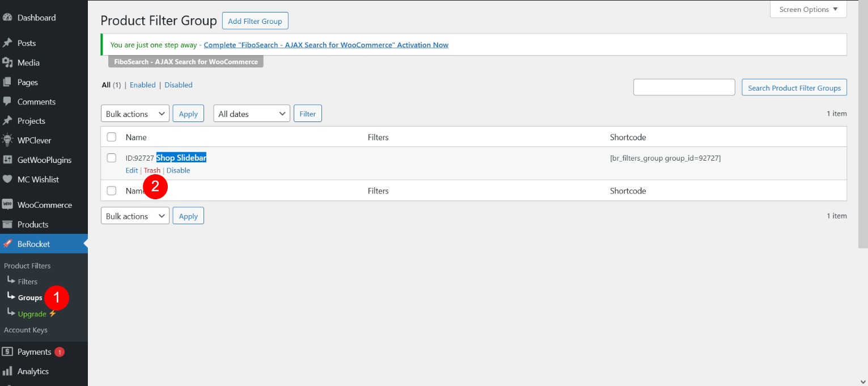Click the Posts pushpin icon
The image size is (868, 386).
pos(7,43)
